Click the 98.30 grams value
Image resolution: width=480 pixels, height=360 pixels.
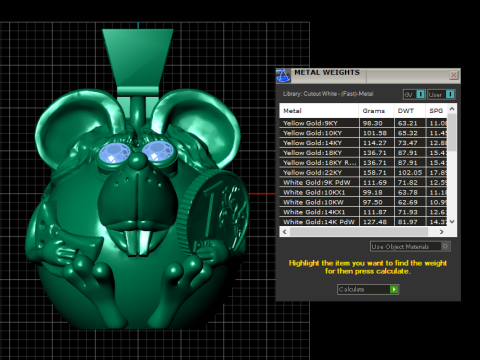372,123
